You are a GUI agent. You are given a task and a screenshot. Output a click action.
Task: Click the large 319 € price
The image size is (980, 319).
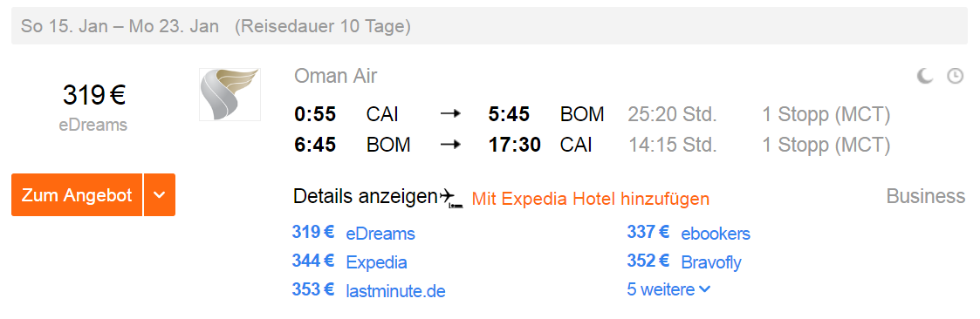coord(93,96)
